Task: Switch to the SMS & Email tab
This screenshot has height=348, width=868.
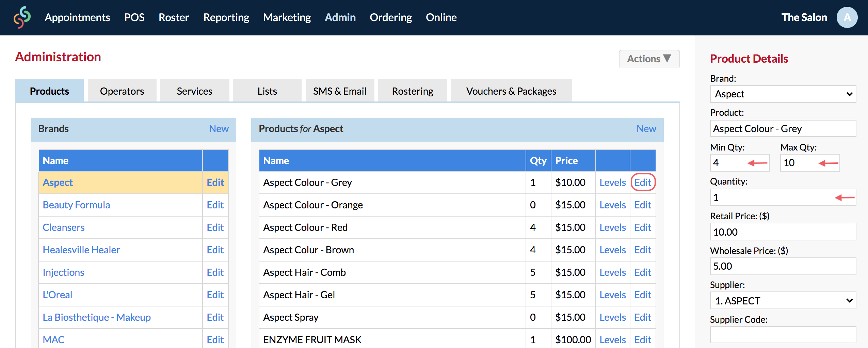Action: click(x=340, y=91)
